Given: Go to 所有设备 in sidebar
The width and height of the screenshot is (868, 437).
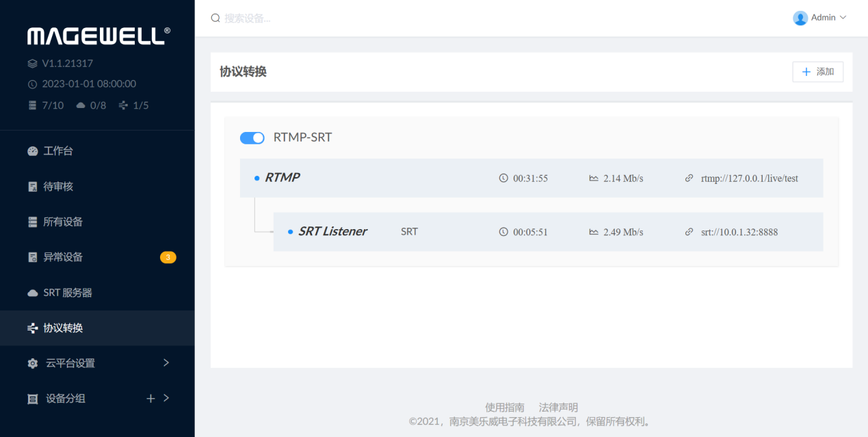Looking at the screenshot, I should [x=63, y=222].
